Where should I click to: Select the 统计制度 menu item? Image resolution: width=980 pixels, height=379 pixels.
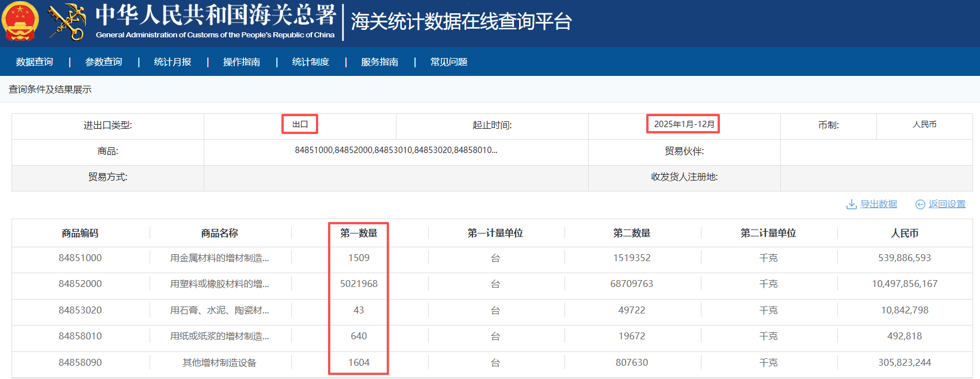coord(311,62)
